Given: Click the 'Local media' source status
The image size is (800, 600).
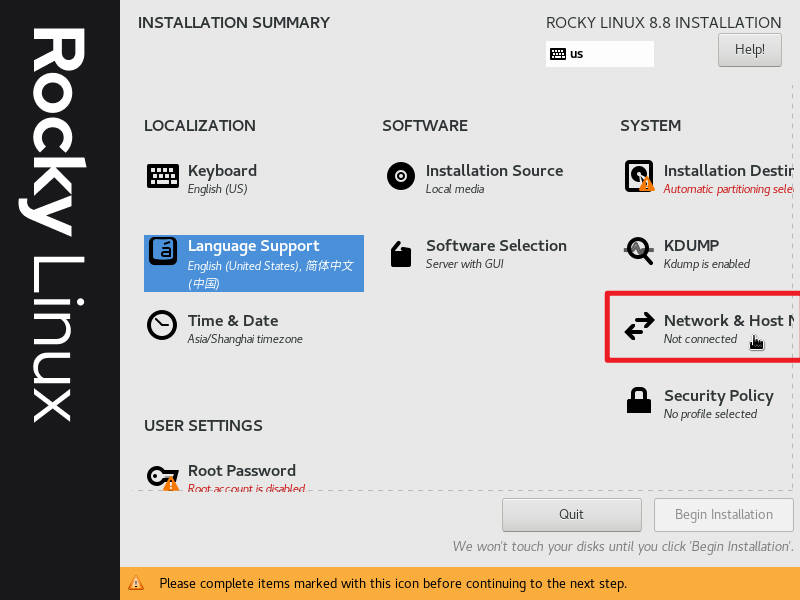Looking at the screenshot, I should 455,189.
